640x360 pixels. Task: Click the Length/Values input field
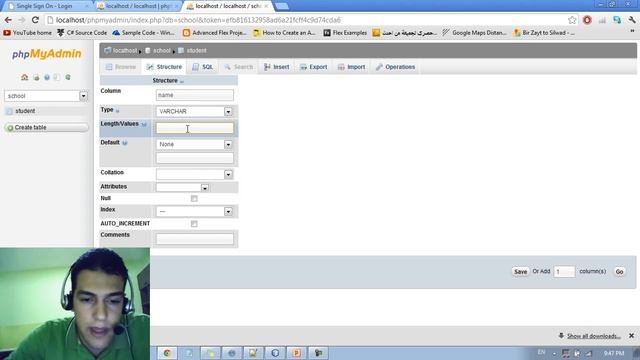pos(195,128)
